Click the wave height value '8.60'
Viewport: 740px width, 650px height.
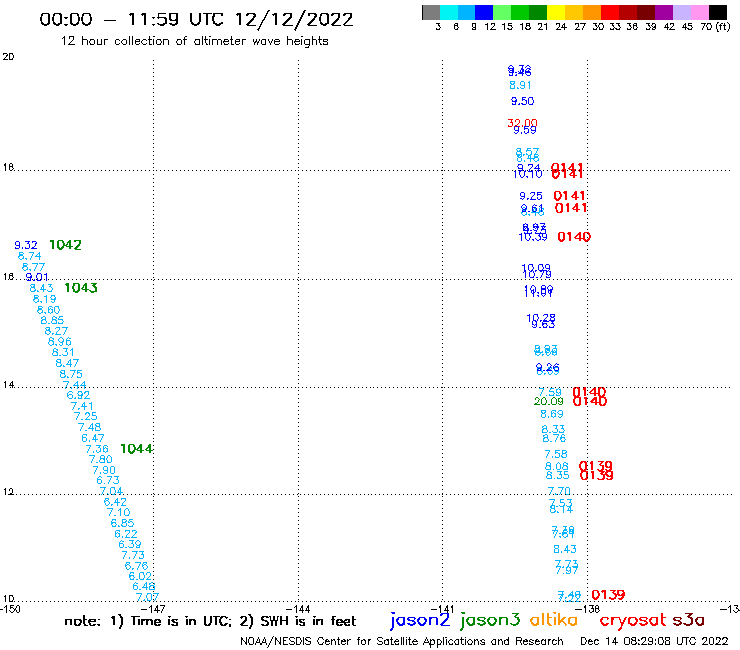(x=49, y=310)
